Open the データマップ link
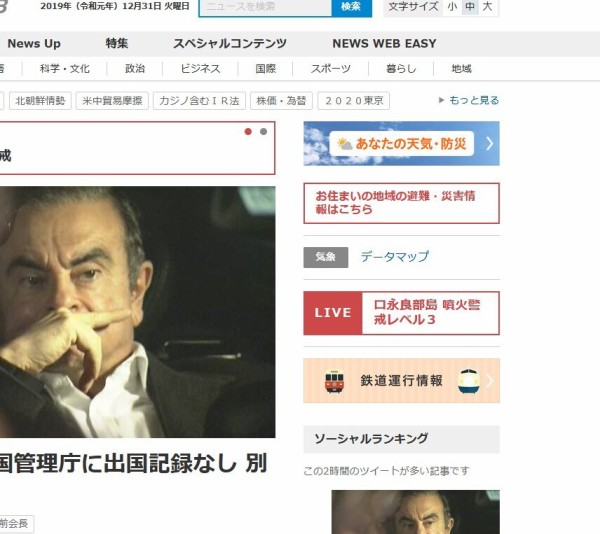 click(395, 257)
